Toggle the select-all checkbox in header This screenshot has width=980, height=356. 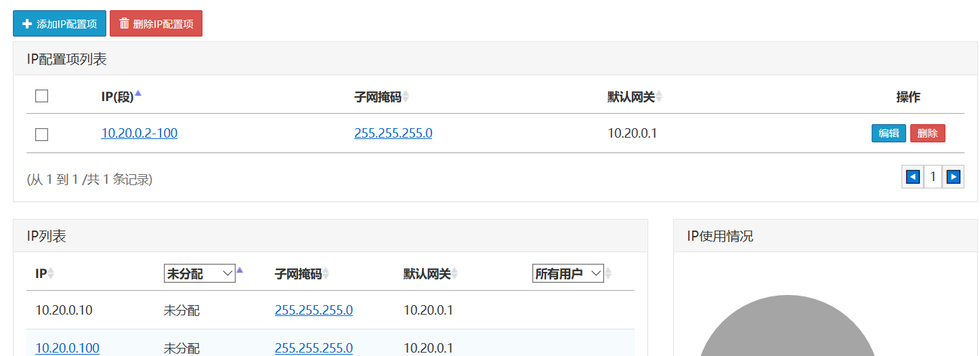pyautogui.click(x=41, y=96)
